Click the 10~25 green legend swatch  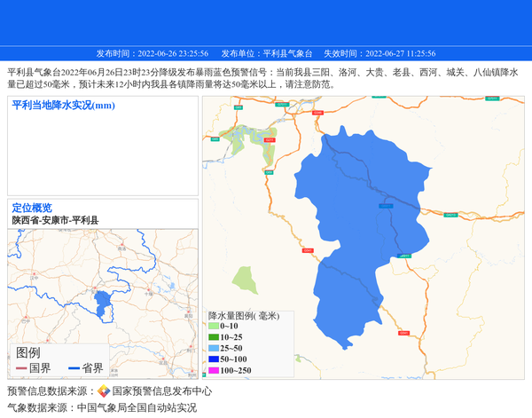214,337
